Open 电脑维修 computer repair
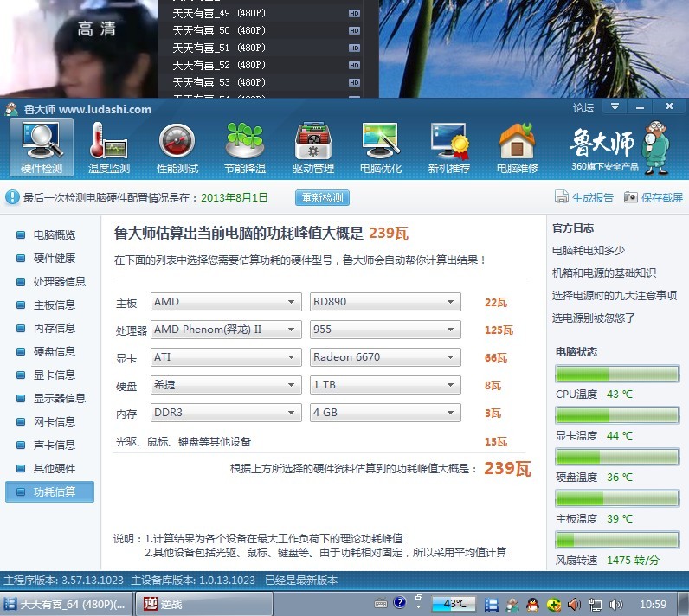689x616 pixels. (518, 148)
